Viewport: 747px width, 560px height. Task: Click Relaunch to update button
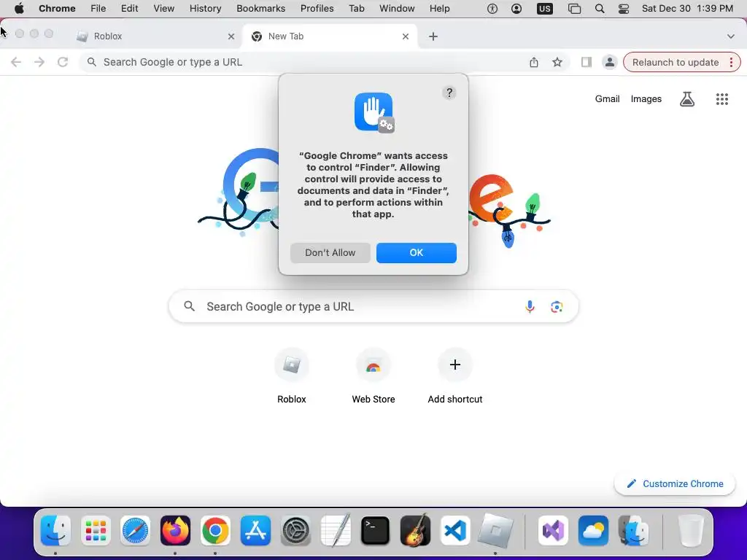pos(675,63)
